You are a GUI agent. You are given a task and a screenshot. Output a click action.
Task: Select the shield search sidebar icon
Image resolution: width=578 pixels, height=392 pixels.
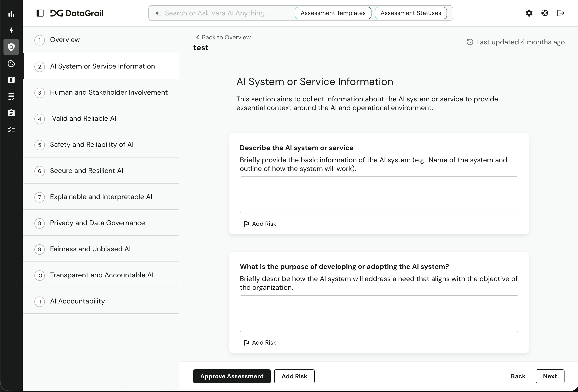(11, 47)
